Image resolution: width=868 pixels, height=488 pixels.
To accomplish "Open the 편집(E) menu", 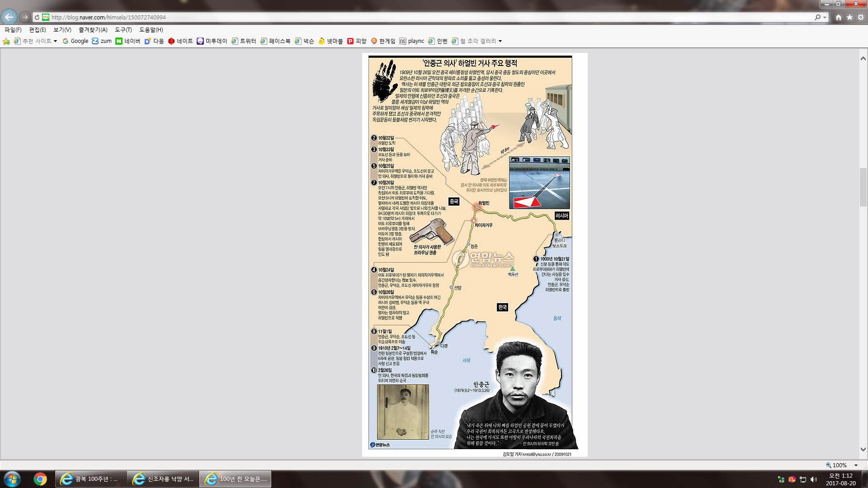I will 38,30.
